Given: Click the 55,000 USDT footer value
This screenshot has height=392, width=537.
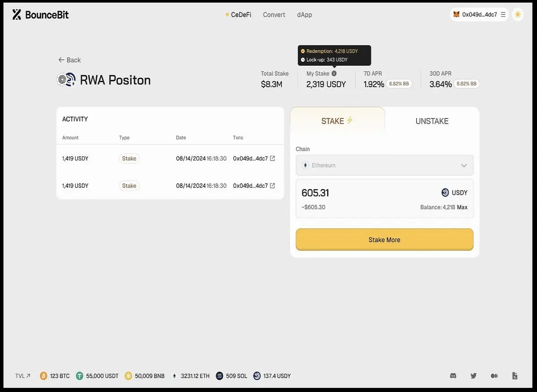Looking at the screenshot, I should tap(102, 376).
